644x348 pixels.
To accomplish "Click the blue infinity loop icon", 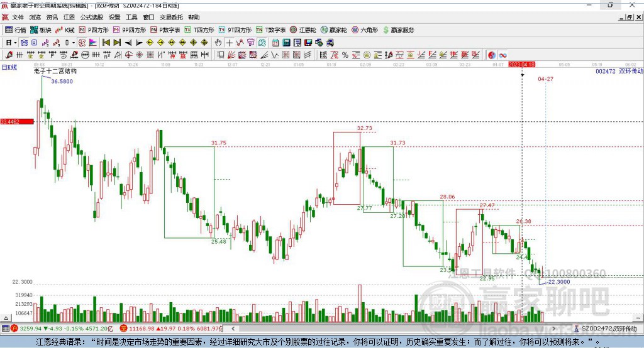I will [502, 55].
